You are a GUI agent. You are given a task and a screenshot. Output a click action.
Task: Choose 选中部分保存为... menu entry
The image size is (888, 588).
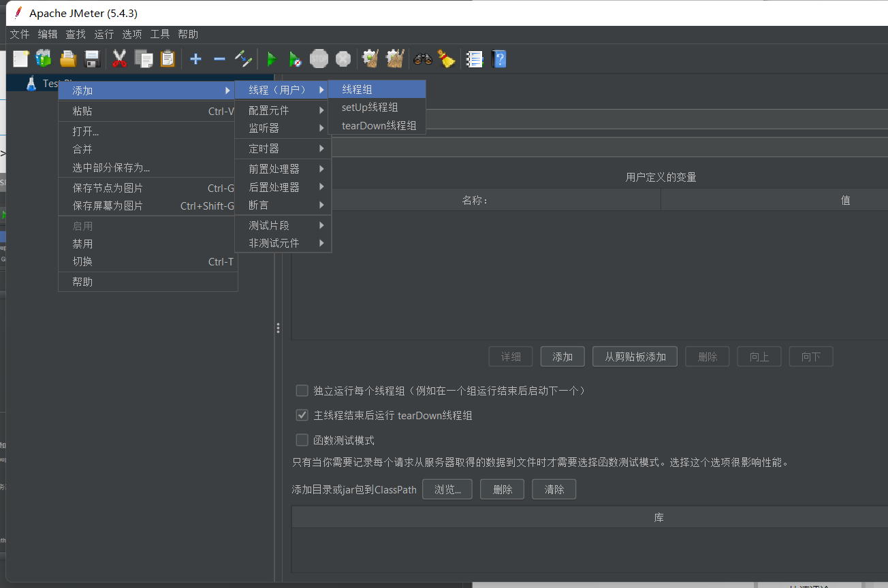(x=148, y=167)
